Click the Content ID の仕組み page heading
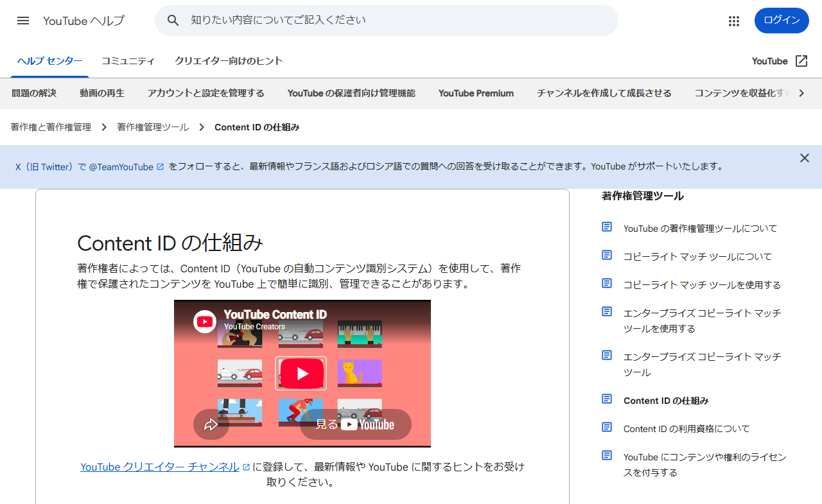Image resolution: width=822 pixels, height=504 pixels. (170, 243)
